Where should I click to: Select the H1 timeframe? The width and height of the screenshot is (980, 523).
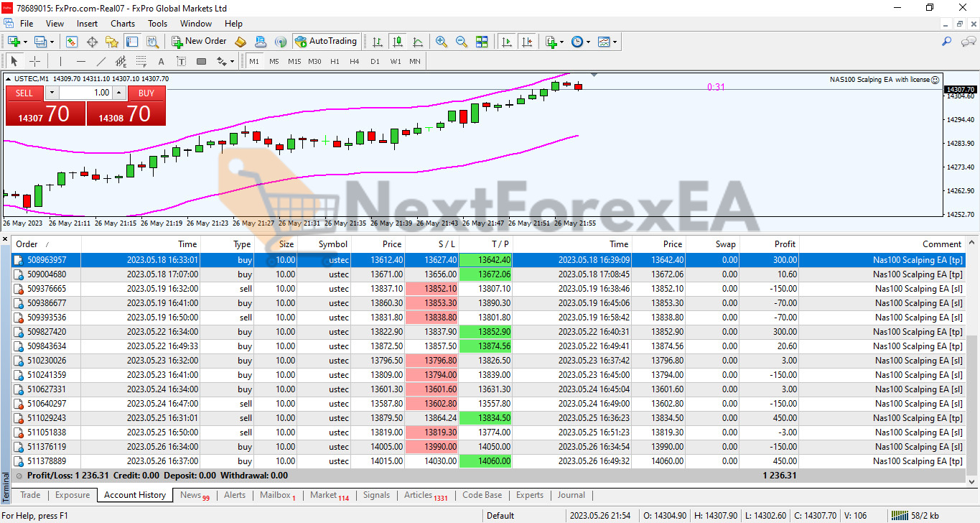pos(335,61)
